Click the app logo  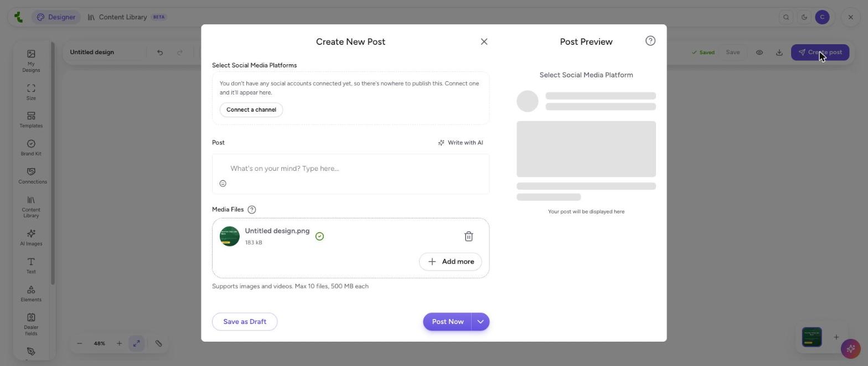[x=18, y=17]
